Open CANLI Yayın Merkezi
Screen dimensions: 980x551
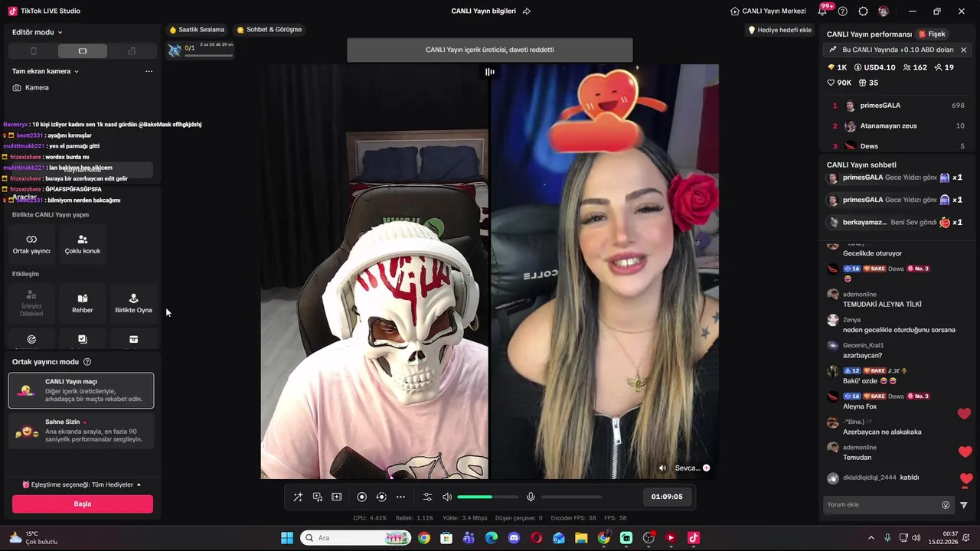pos(768,11)
